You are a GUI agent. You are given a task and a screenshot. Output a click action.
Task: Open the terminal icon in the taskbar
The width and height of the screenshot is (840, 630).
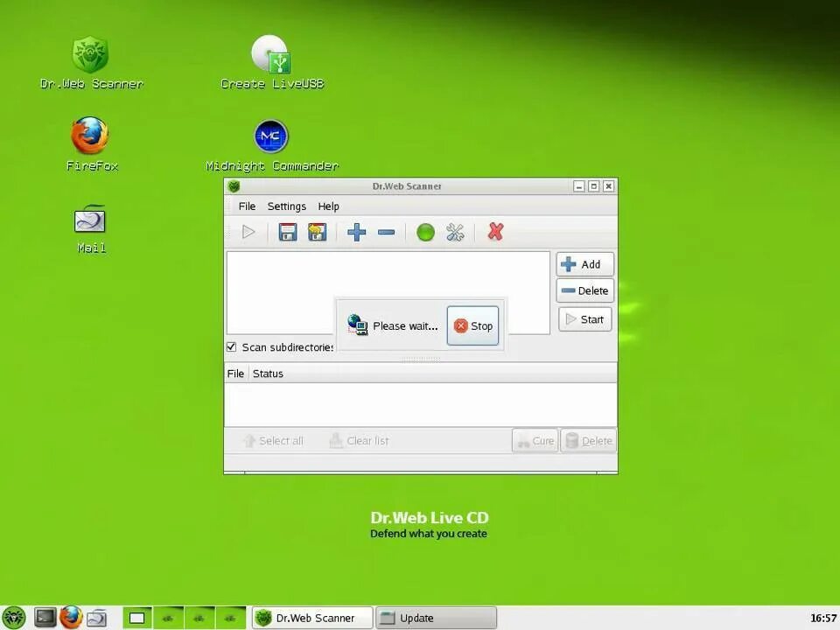45,618
